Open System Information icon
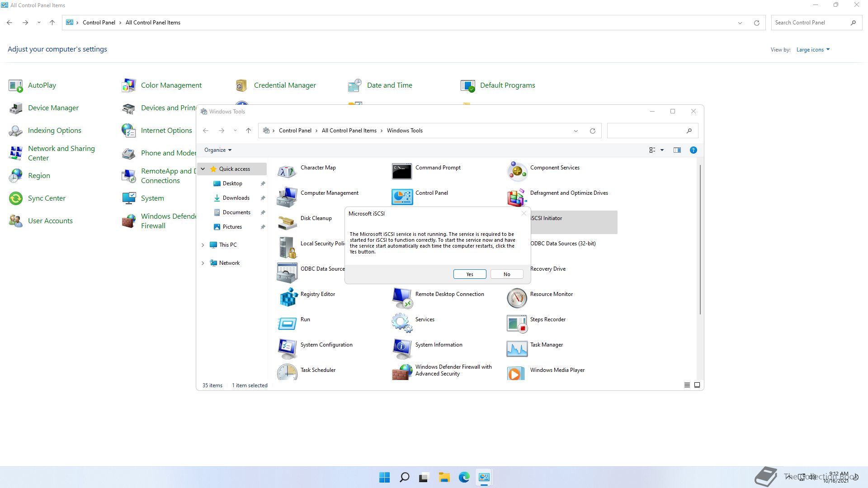Screen dimensions: 868x488 tap(402, 349)
